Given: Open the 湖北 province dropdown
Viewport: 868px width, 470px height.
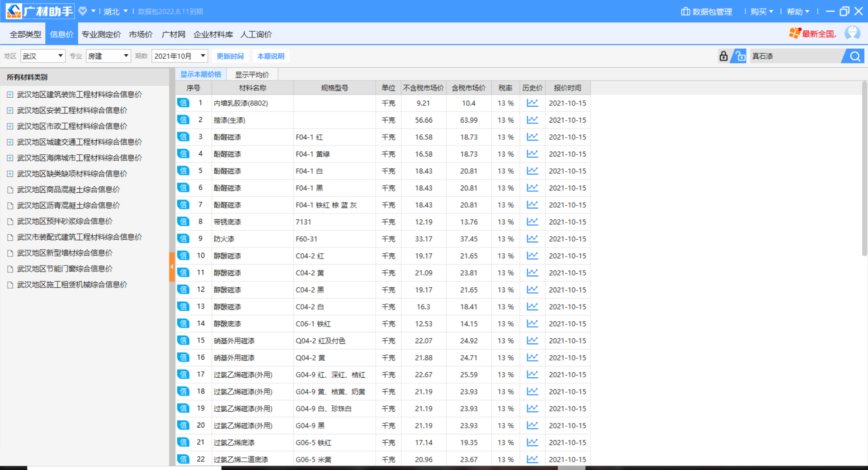Looking at the screenshot, I should point(116,11).
